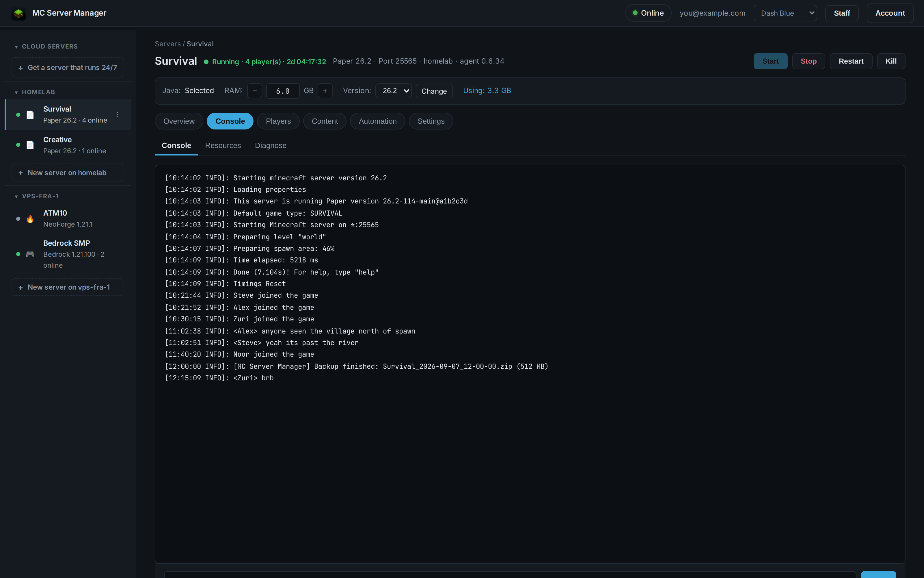
Task: Select the Creative server in sidebar
Action: [68, 145]
